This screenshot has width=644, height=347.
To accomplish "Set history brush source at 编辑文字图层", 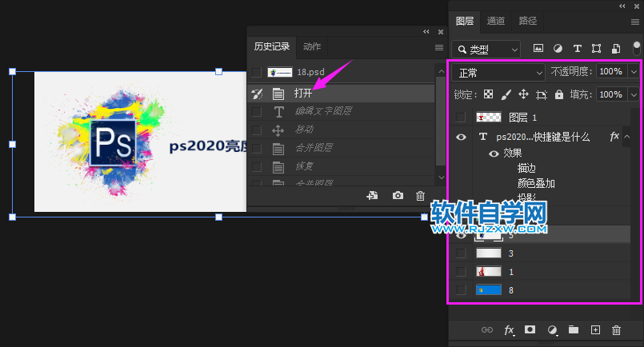I will (257, 111).
